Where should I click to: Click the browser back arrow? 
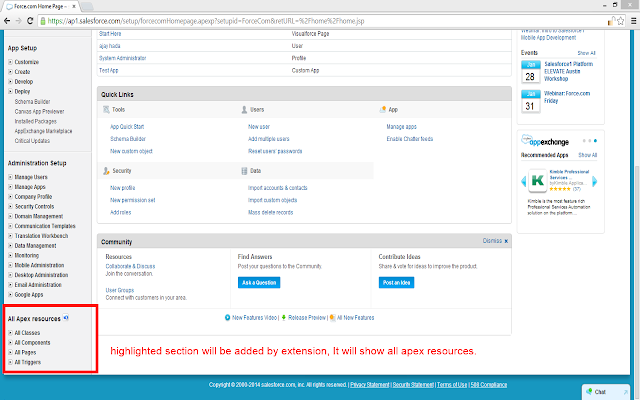click(7, 21)
